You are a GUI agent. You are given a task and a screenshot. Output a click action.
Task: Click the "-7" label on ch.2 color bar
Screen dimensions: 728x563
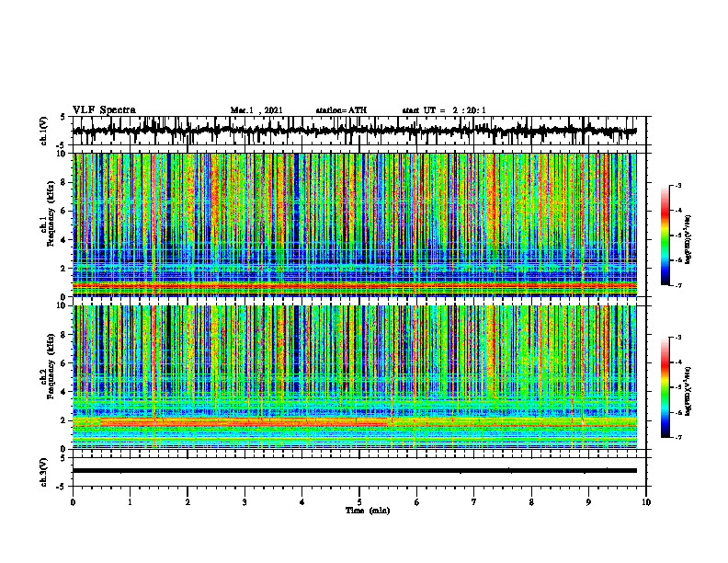tap(677, 438)
